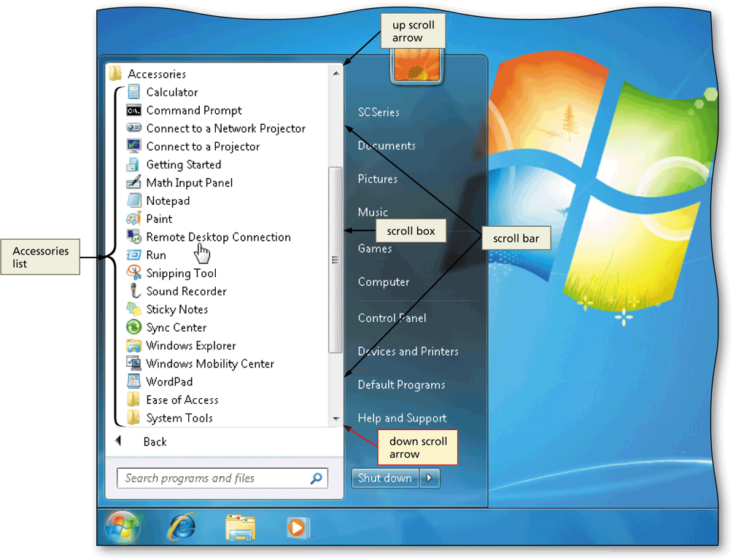Image resolution: width=733 pixels, height=560 pixels.
Task: Expand the Ease of Access folder
Action: pyautogui.click(x=173, y=400)
